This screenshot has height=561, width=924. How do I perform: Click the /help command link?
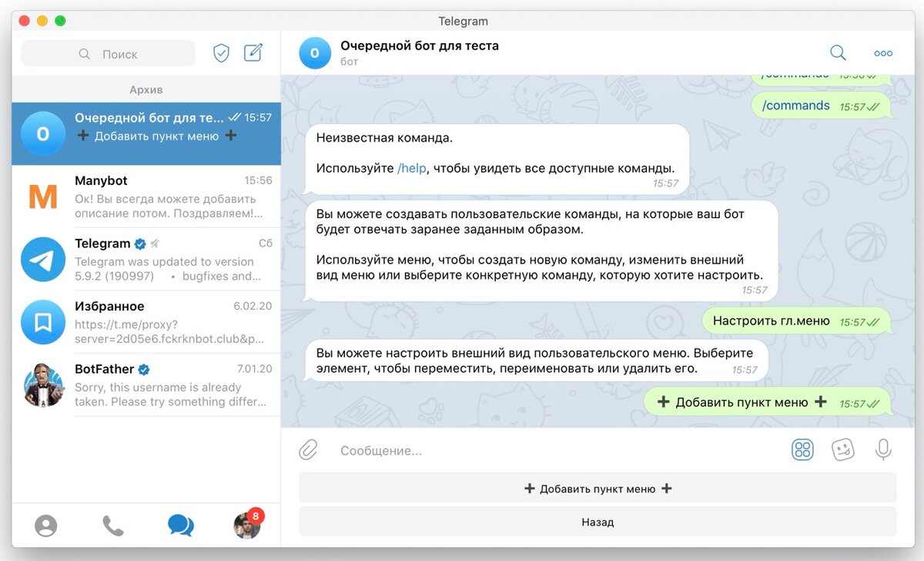coord(411,168)
